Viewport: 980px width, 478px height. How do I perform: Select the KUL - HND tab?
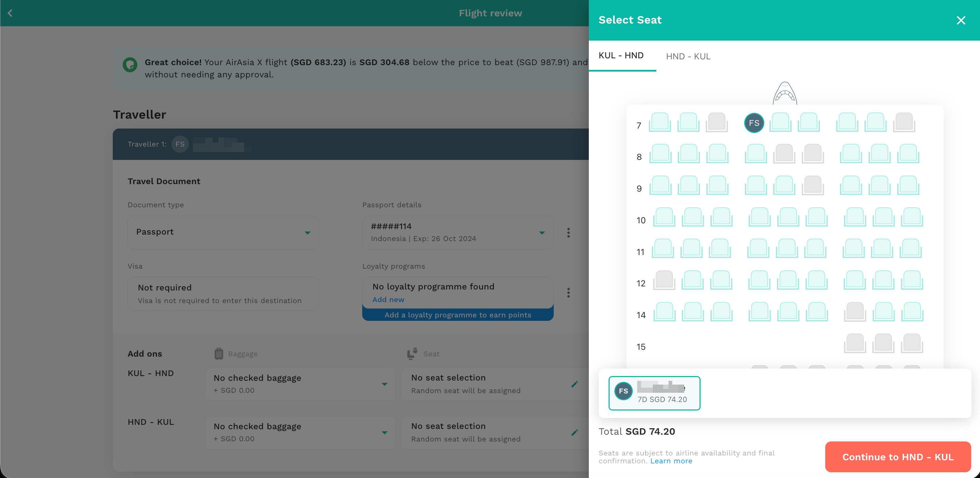[621, 56]
